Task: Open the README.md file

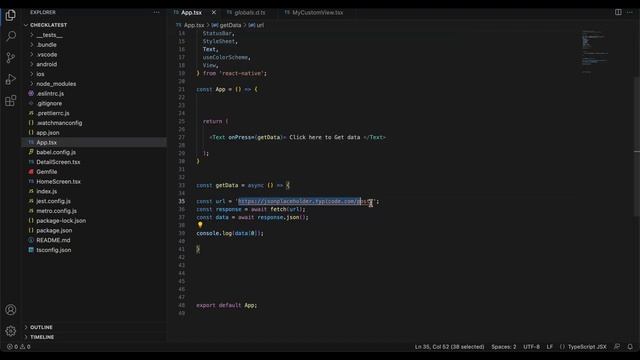Action: point(53,240)
